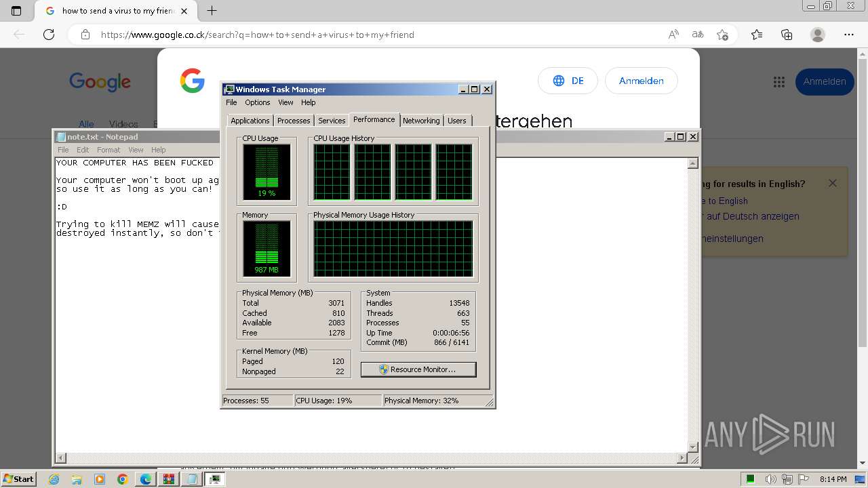Image resolution: width=868 pixels, height=488 pixels.
Task: View site information lock icon
Action: pos(85,35)
